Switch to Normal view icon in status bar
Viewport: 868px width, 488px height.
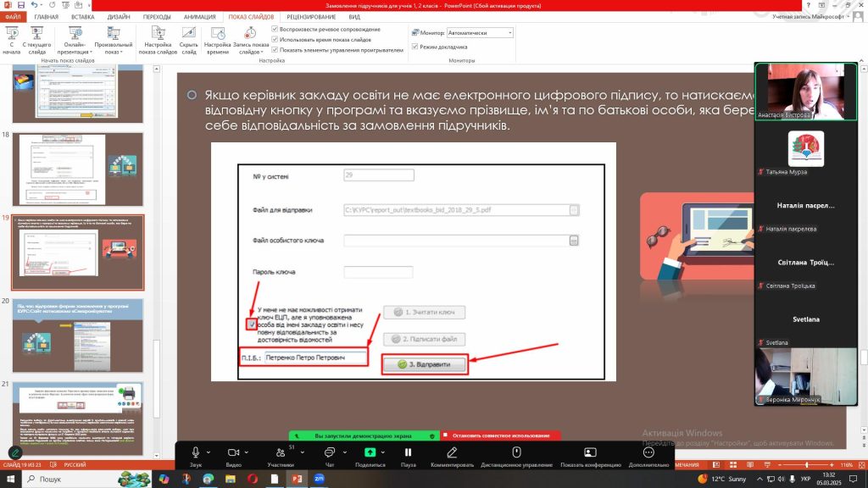(716, 465)
